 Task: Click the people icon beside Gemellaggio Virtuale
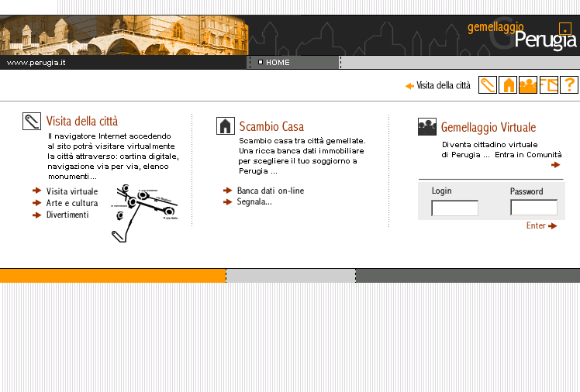427,127
